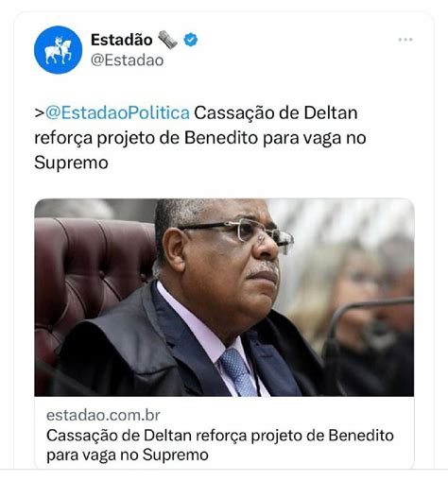448x481 pixels.
Task: Click the > symbol before @EstadaoPolitica
Action: point(40,113)
